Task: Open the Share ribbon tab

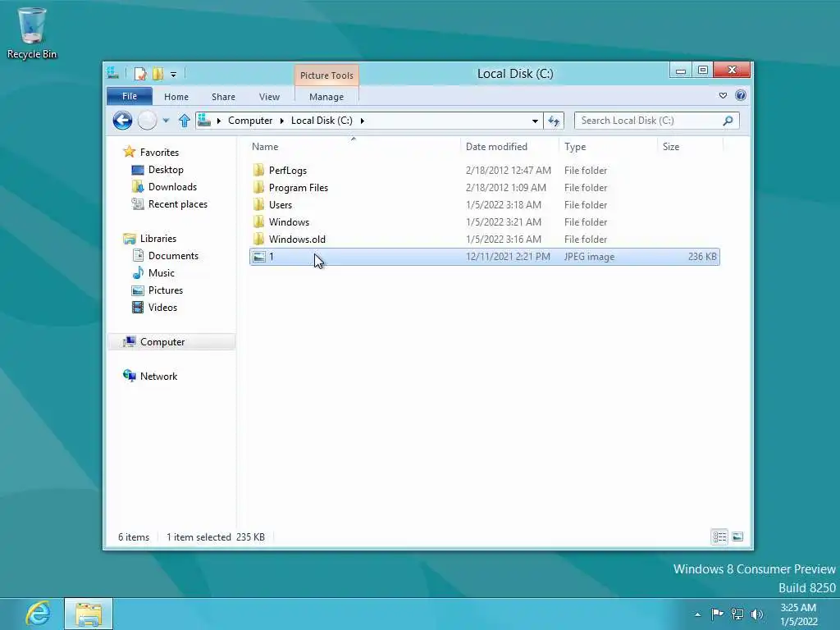Action: [x=223, y=97]
